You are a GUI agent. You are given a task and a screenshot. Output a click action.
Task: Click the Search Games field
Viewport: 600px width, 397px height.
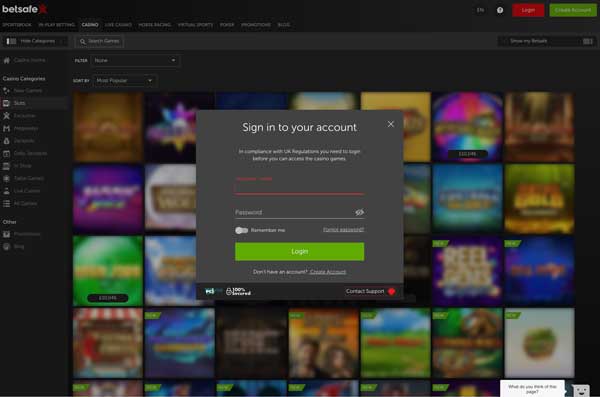pyautogui.click(x=100, y=41)
